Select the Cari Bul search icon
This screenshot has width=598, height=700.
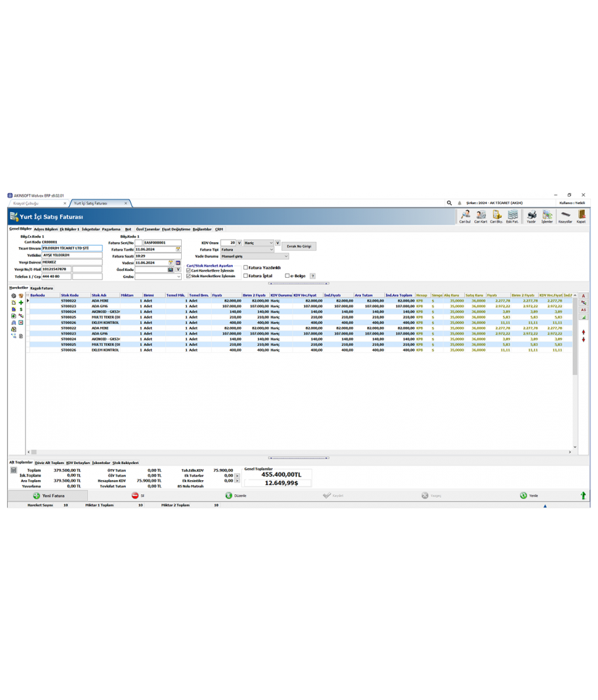(x=466, y=214)
